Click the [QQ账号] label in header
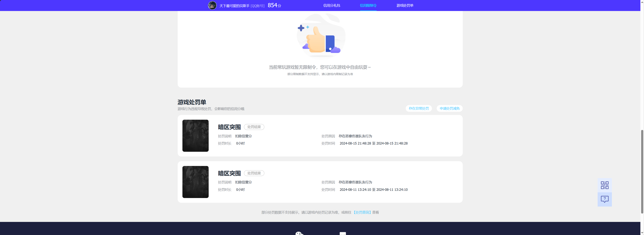Viewport: 644px width, 235px height. coord(257,6)
